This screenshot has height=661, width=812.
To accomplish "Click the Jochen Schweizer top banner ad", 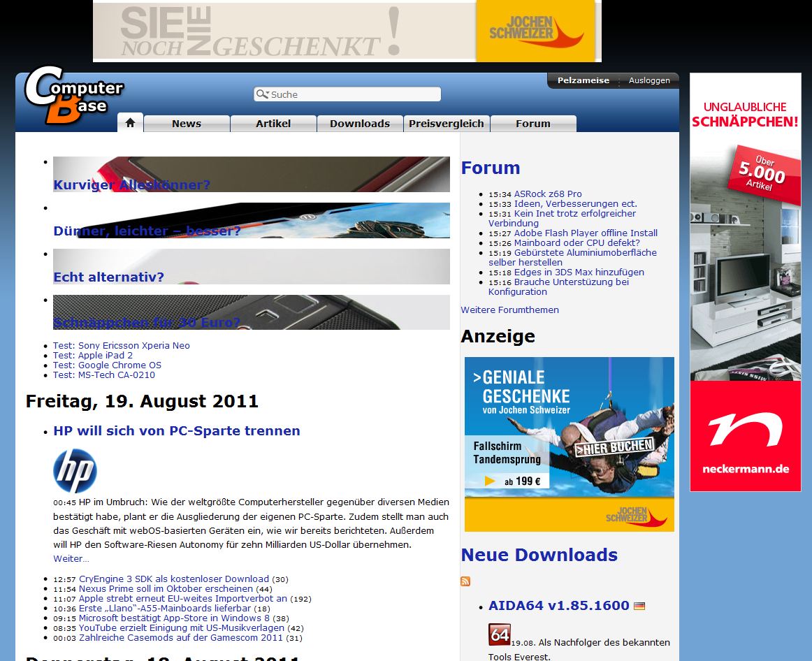I will click(x=347, y=31).
